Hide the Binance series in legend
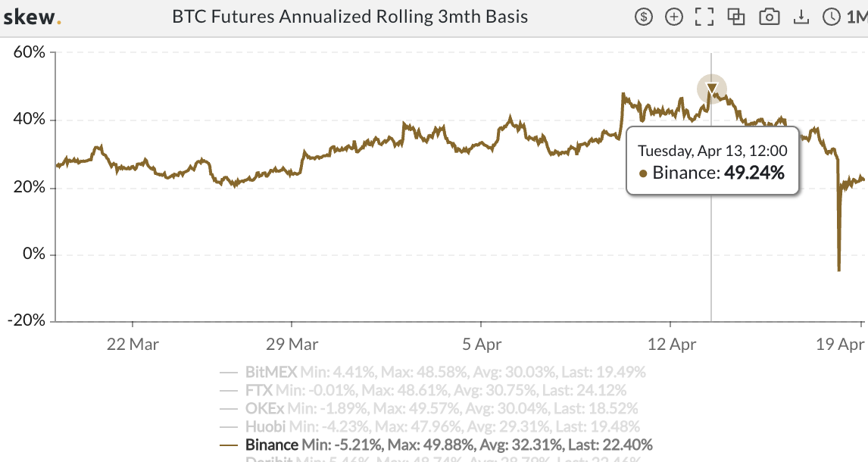Viewport: 868px width, 462px height. coord(436,445)
